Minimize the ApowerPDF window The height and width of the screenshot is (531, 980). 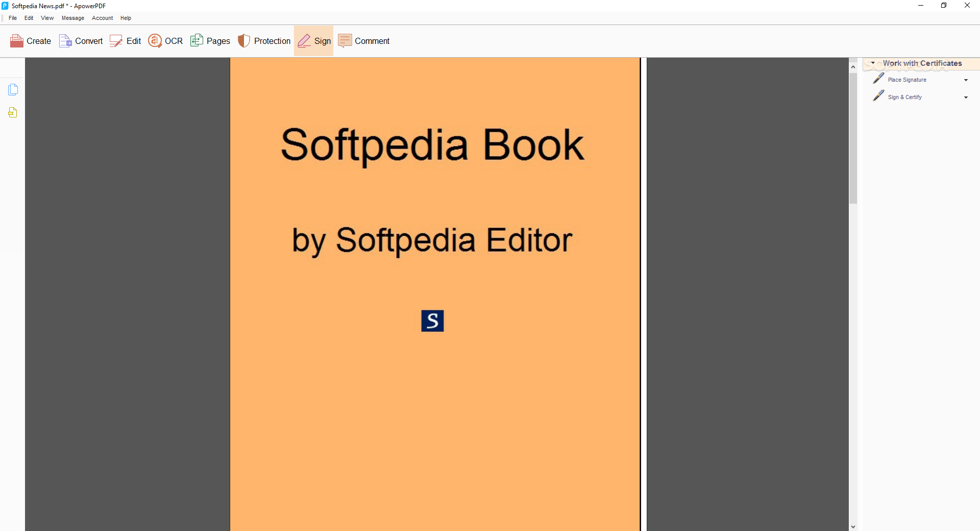coord(921,6)
